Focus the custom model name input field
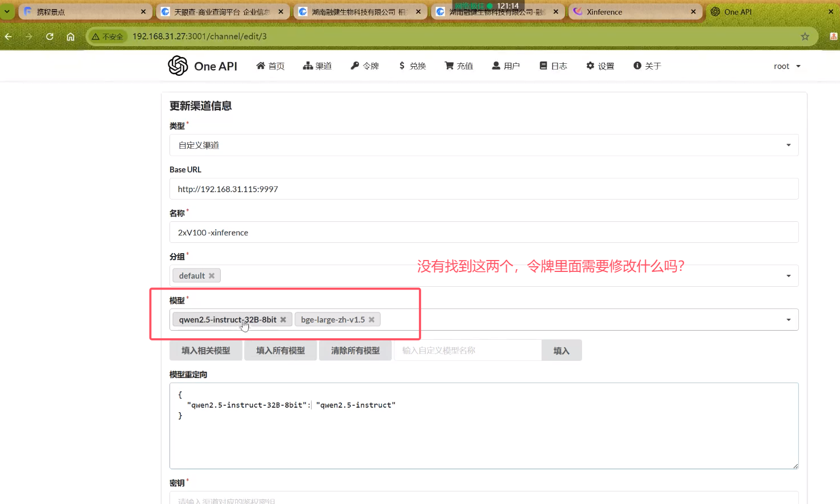This screenshot has width=840, height=504. pos(467,351)
